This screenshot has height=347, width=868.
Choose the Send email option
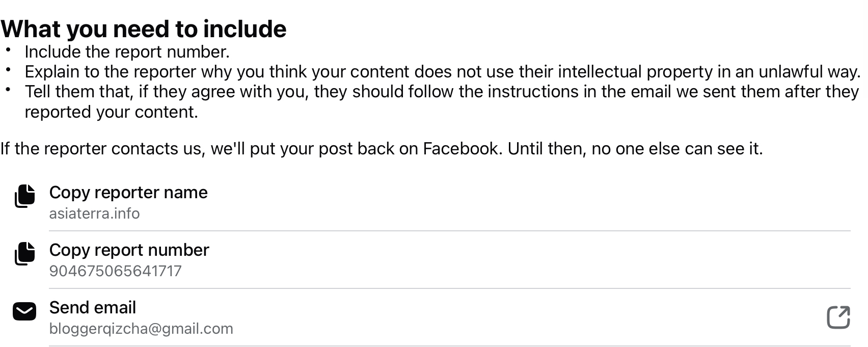click(x=93, y=308)
